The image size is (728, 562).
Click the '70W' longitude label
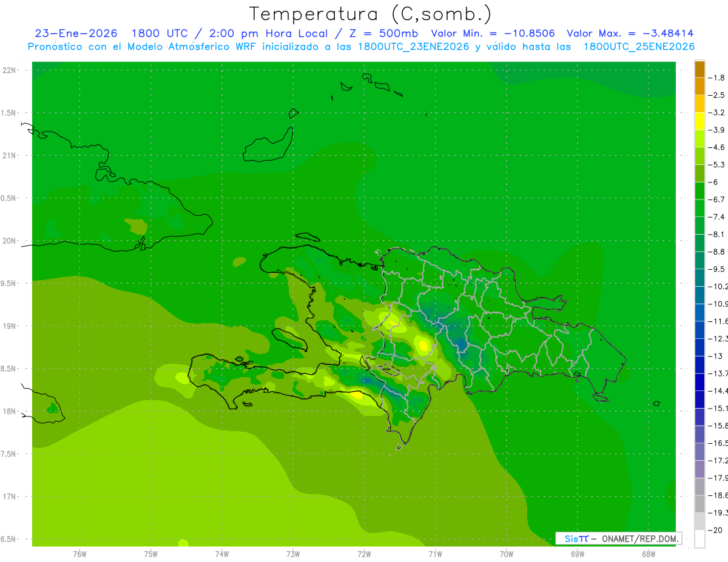coord(506,554)
